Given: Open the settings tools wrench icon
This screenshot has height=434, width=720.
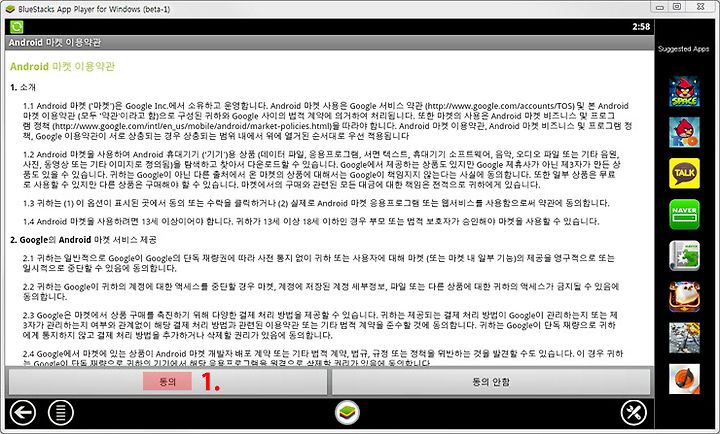Looking at the screenshot, I should coord(634,412).
